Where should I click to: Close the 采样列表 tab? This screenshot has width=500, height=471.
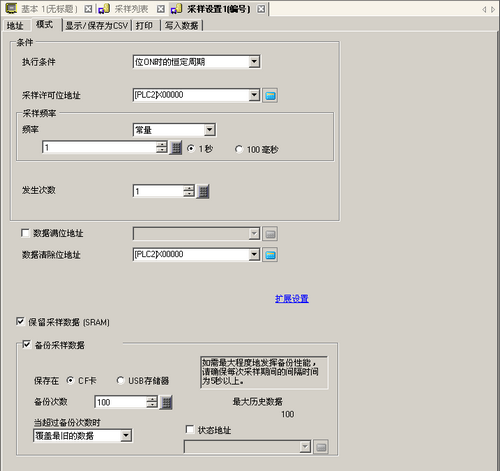[161, 9]
